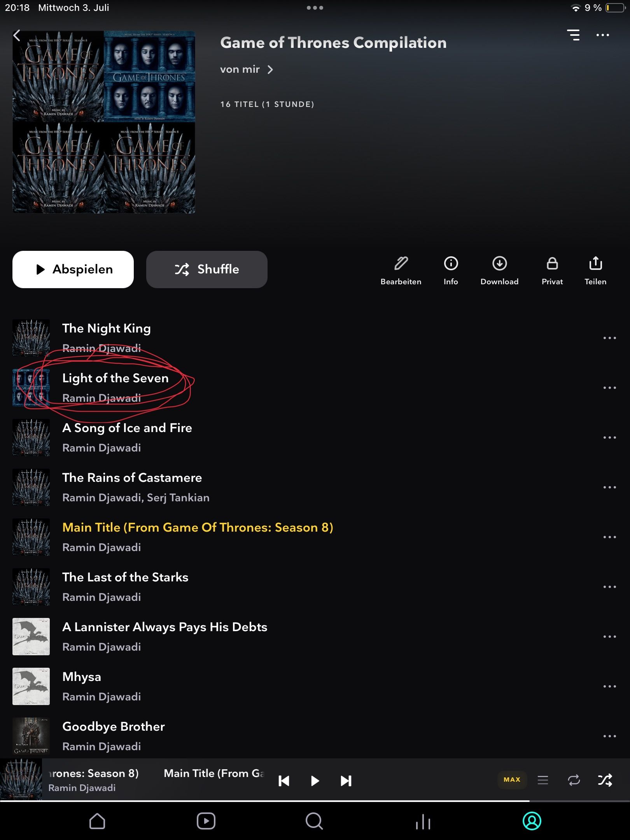Screen dimensions: 630x840
Task: Toggle repeat in the mini player
Action: (574, 780)
